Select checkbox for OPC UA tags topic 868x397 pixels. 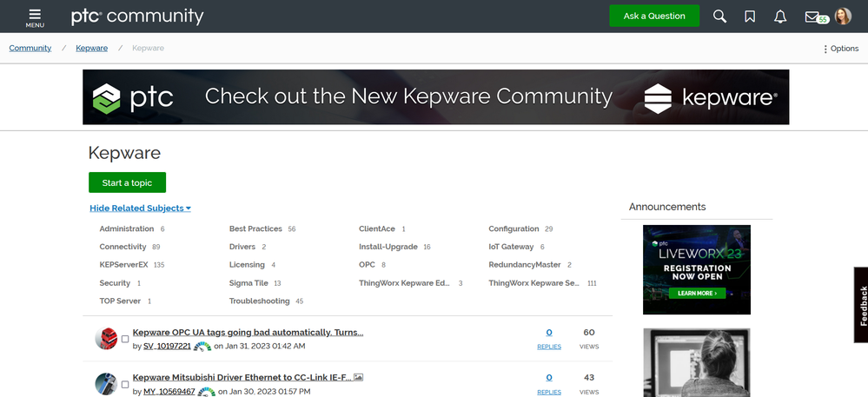(125, 339)
